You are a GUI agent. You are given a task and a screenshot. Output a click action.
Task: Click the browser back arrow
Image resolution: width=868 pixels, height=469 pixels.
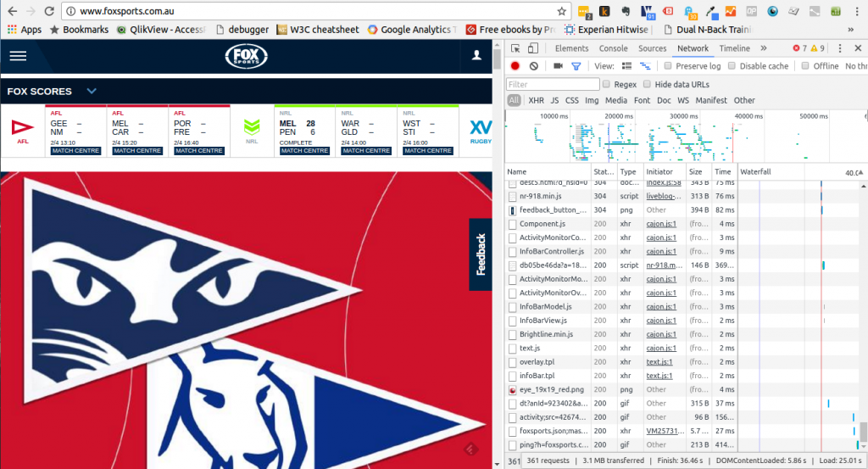pos(12,11)
